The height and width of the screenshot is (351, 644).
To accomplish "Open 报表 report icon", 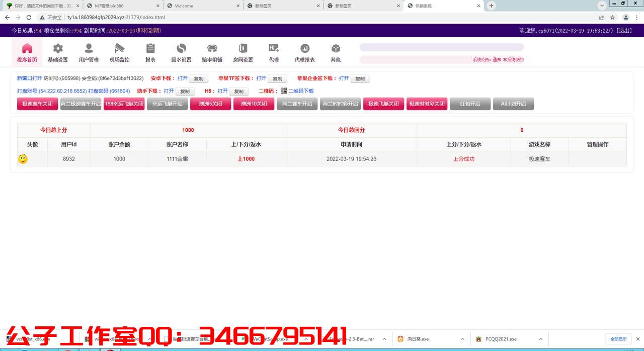I will 150,49.
